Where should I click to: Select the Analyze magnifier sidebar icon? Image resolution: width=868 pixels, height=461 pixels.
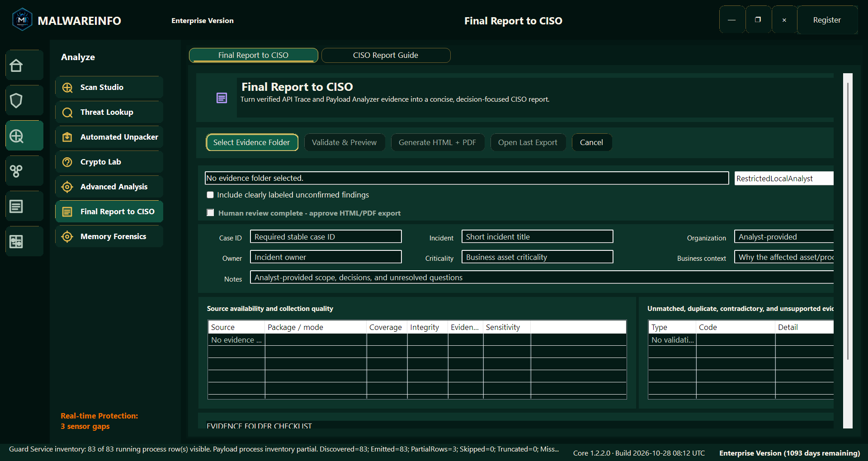[24, 136]
